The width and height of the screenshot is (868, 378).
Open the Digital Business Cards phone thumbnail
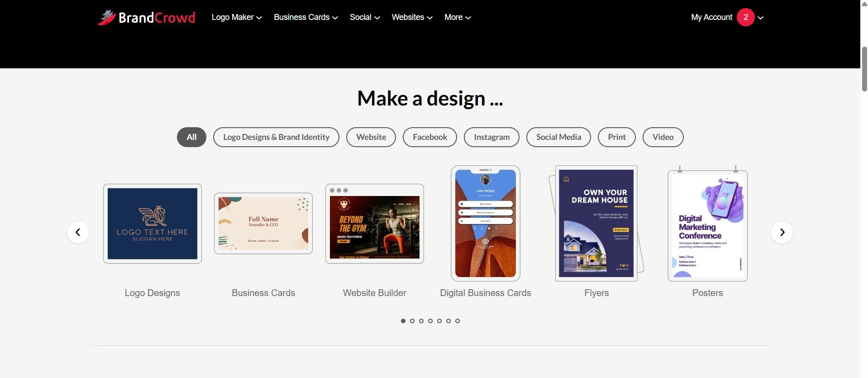(x=486, y=223)
